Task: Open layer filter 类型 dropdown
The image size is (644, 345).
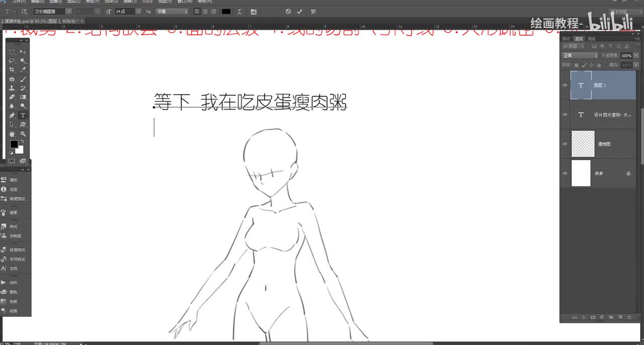Action: pyautogui.click(x=573, y=46)
